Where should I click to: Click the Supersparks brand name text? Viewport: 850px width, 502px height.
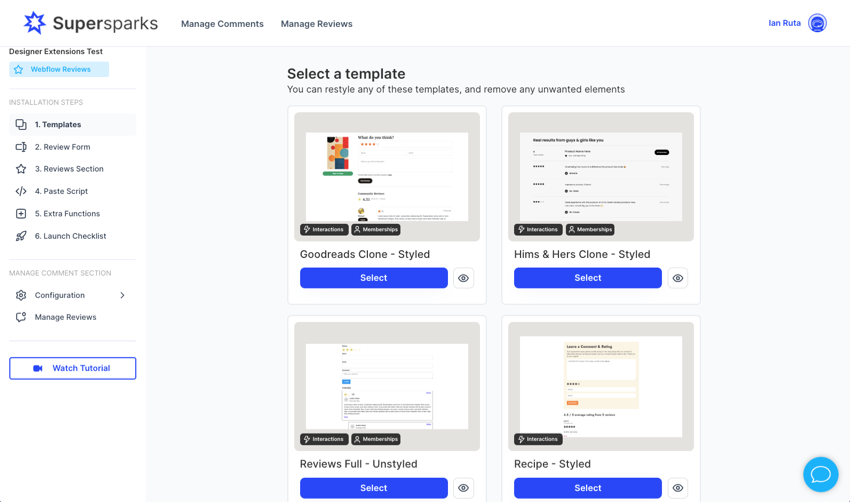pos(105,23)
